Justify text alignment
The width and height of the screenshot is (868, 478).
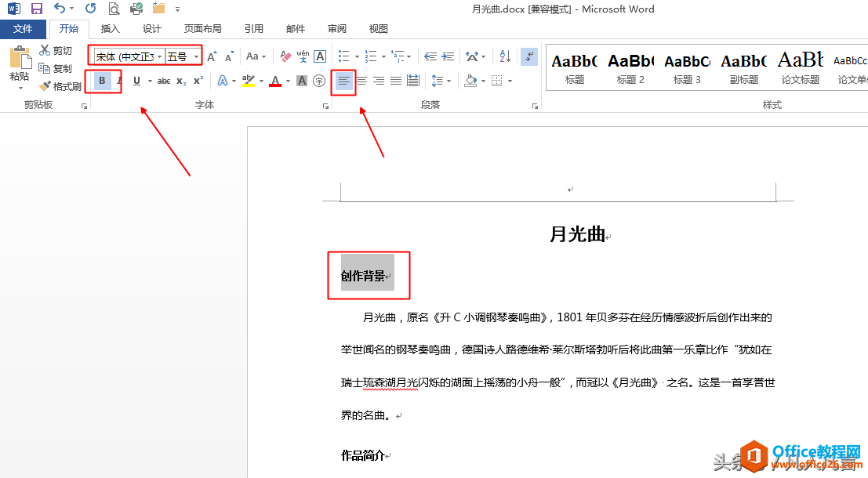click(x=396, y=81)
